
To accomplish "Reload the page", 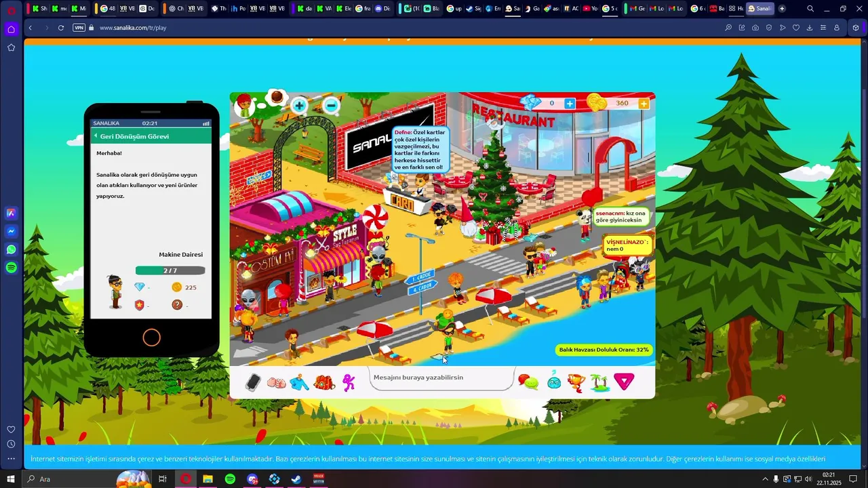I will point(61,28).
